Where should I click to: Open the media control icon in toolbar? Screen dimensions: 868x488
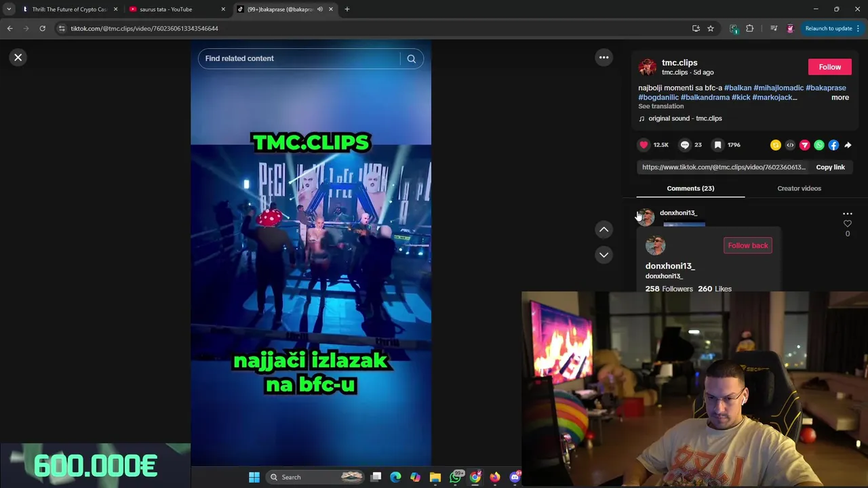tap(774, 28)
